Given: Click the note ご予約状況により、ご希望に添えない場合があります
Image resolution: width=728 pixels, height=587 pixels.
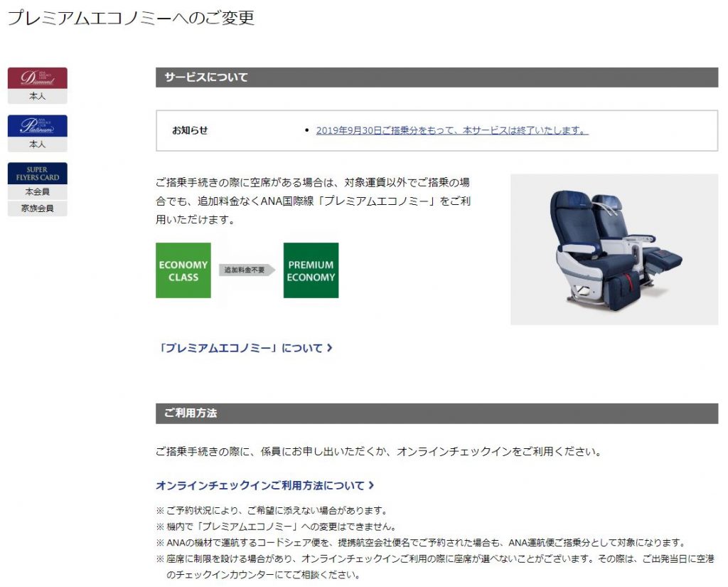Looking at the screenshot, I should coord(272,511).
